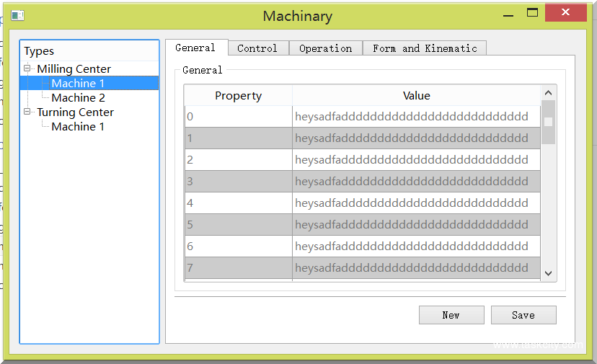Click the table scrollbar up arrow
This screenshot has width=597, height=364.
[548, 93]
